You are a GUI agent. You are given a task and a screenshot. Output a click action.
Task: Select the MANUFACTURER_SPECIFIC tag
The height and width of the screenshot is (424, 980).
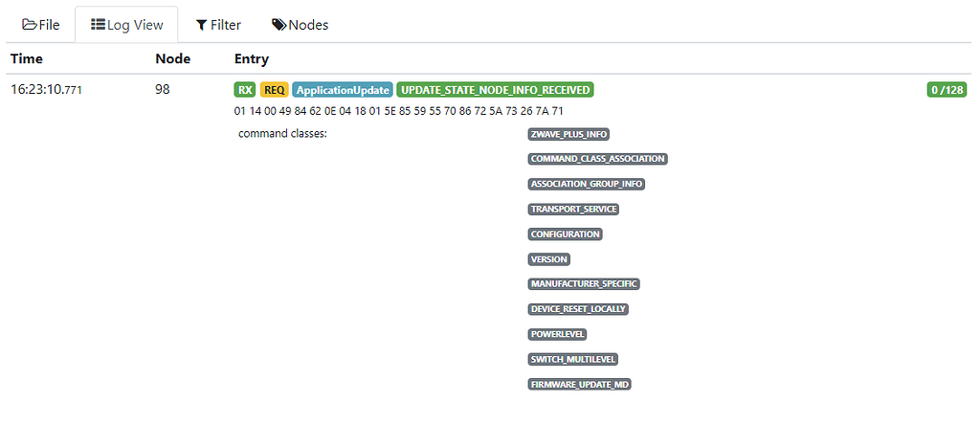click(584, 284)
